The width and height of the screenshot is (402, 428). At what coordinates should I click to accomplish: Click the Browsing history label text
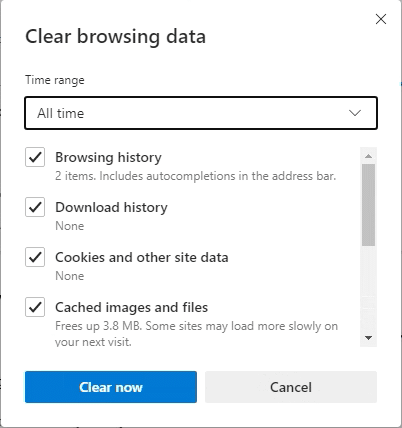coord(108,157)
